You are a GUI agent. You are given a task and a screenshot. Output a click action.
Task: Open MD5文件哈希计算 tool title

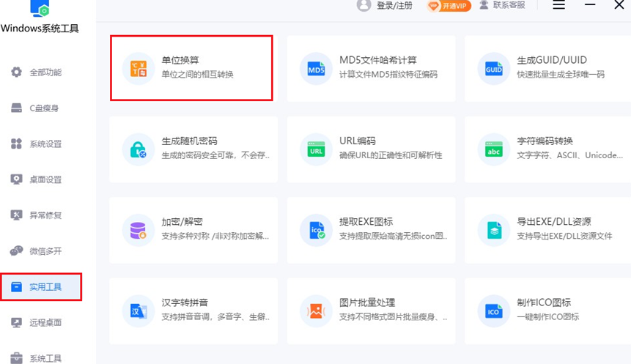click(x=378, y=60)
